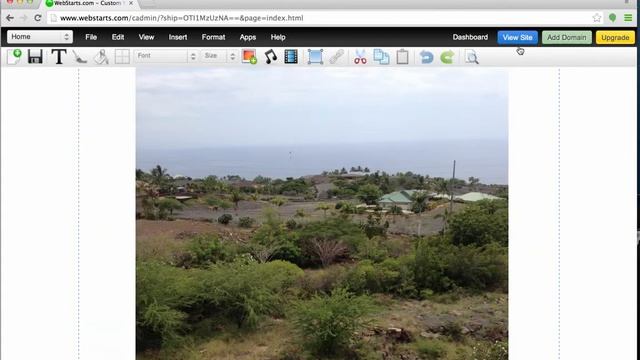The image size is (640, 360).
Task: Open the View menu
Action: point(146,37)
